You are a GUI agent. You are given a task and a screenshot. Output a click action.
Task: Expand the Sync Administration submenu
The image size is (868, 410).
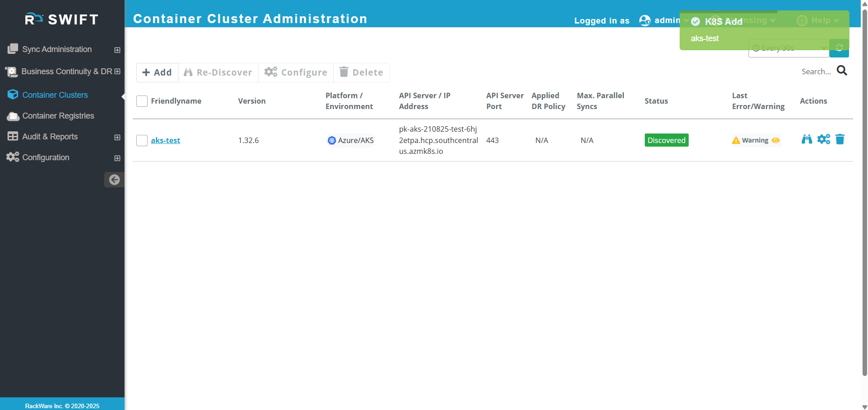117,50
